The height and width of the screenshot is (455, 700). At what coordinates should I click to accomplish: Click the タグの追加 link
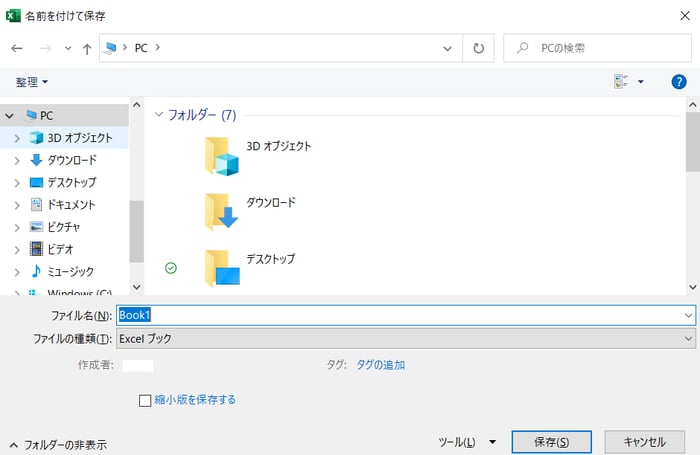pyautogui.click(x=381, y=365)
